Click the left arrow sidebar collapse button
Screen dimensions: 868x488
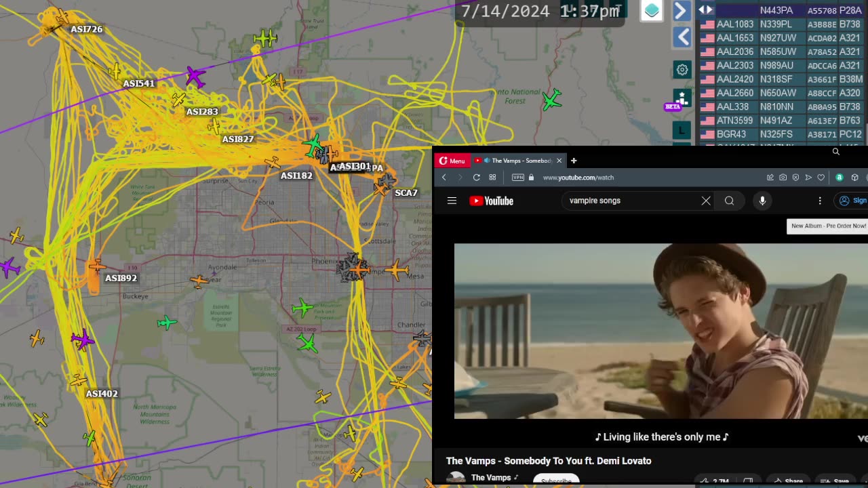tap(682, 37)
